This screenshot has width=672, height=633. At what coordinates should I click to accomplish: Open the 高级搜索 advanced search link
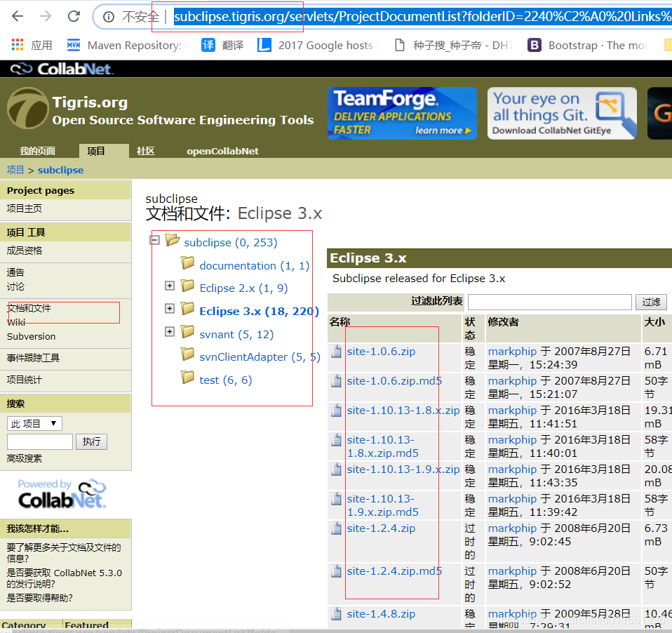tap(25, 458)
